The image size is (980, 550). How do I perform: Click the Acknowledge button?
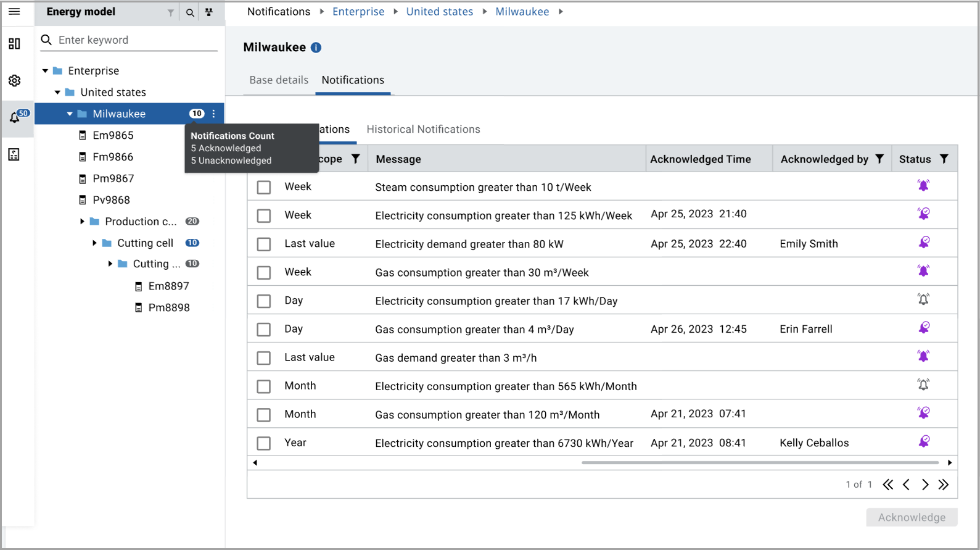click(x=912, y=517)
